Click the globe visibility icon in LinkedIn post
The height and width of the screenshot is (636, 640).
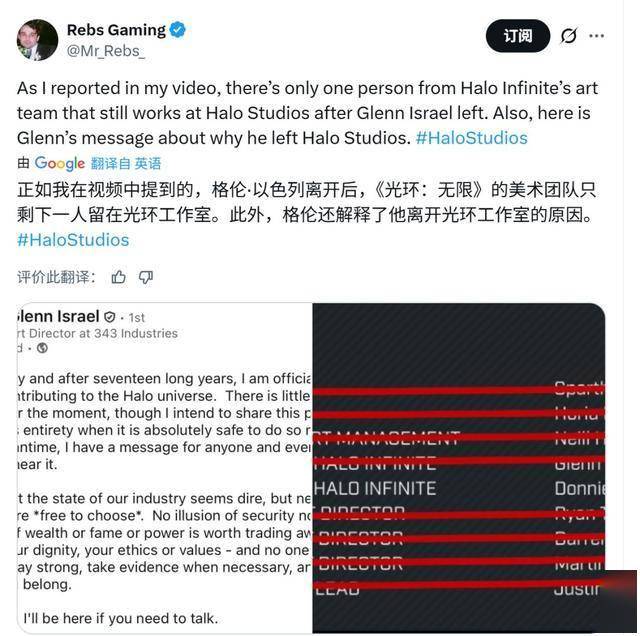coord(42,348)
